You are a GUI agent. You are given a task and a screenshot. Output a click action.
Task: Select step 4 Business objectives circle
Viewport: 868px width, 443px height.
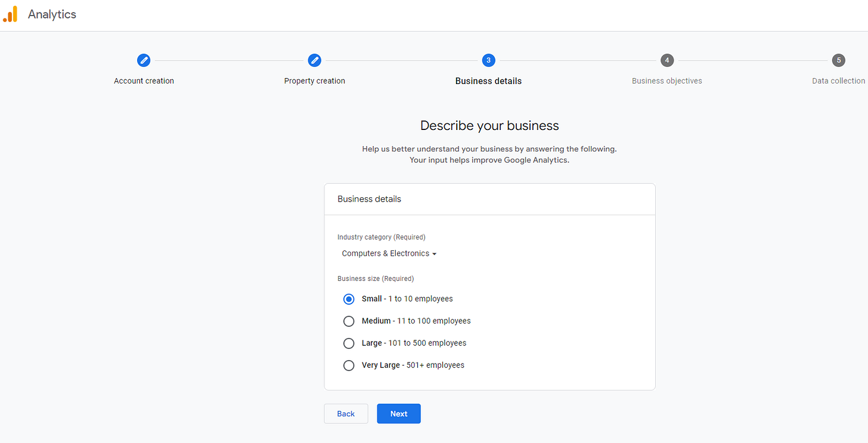pyautogui.click(x=667, y=60)
